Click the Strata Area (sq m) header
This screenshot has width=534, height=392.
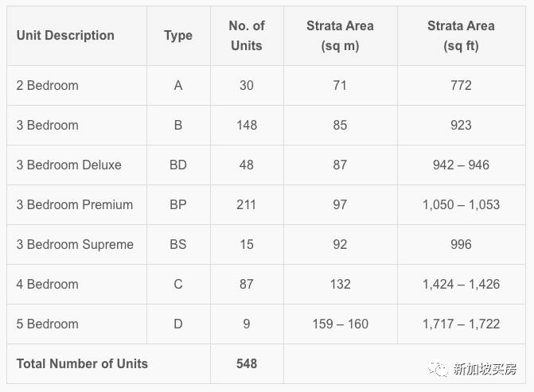click(x=340, y=36)
